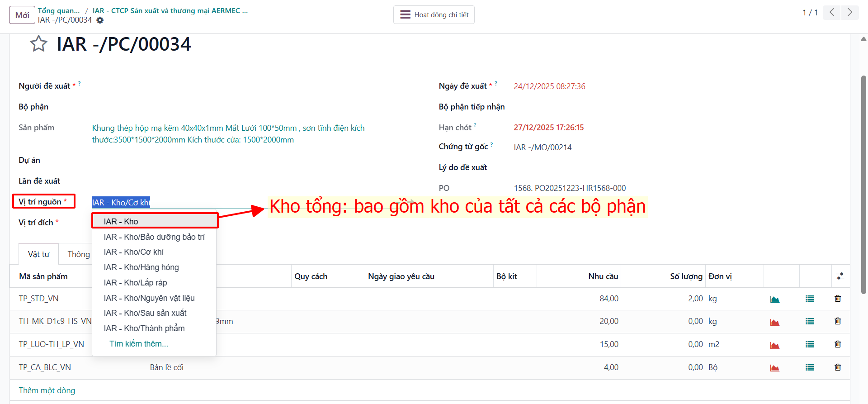The width and height of the screenshot is (868, 404).
Task: Open detail list for TP_LUO-TH_LP_VN row
Action: click(810, 344)
